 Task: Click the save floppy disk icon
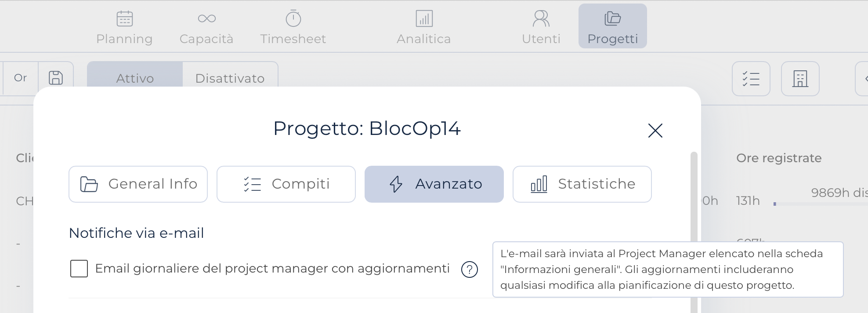point(56,78)
